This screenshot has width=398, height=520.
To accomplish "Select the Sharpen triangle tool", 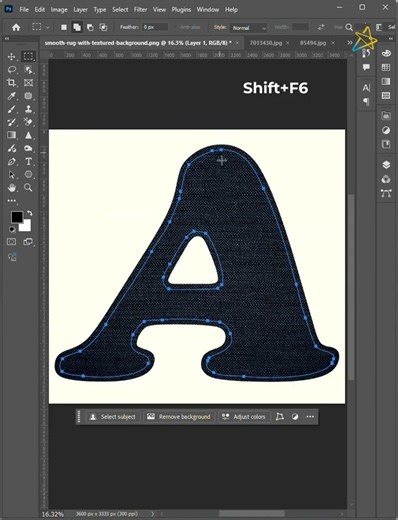I will coord(28,135).
